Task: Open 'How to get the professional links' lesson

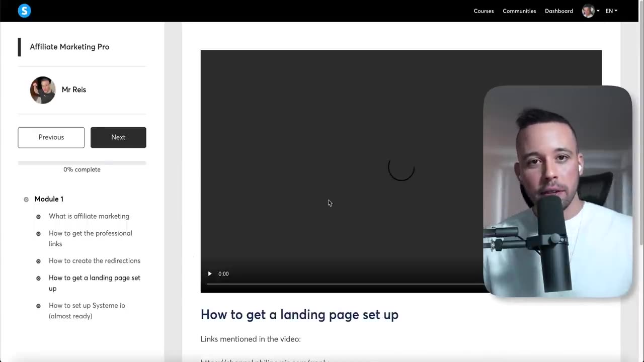Action: pos(91,238)
